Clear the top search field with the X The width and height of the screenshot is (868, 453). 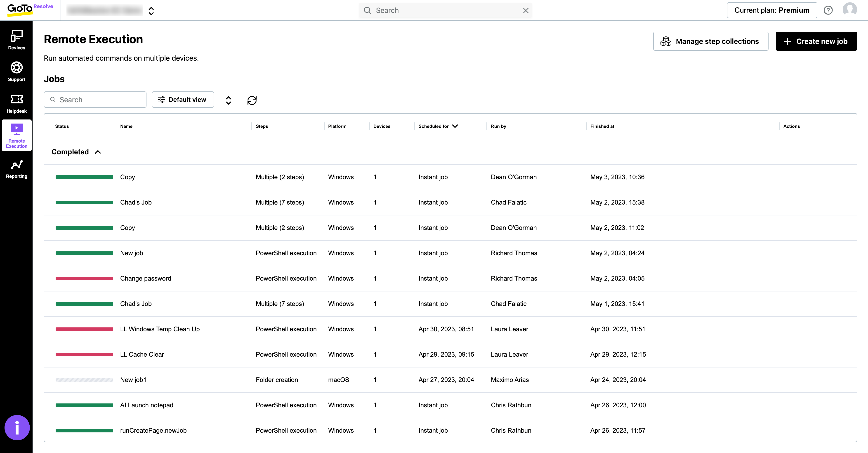[x=526, y=10]
